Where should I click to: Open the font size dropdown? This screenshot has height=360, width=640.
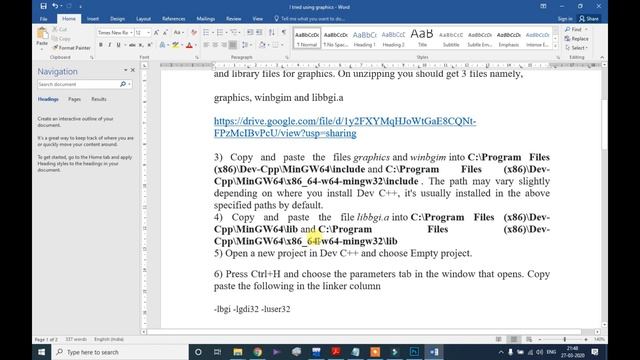coord(149,32)
